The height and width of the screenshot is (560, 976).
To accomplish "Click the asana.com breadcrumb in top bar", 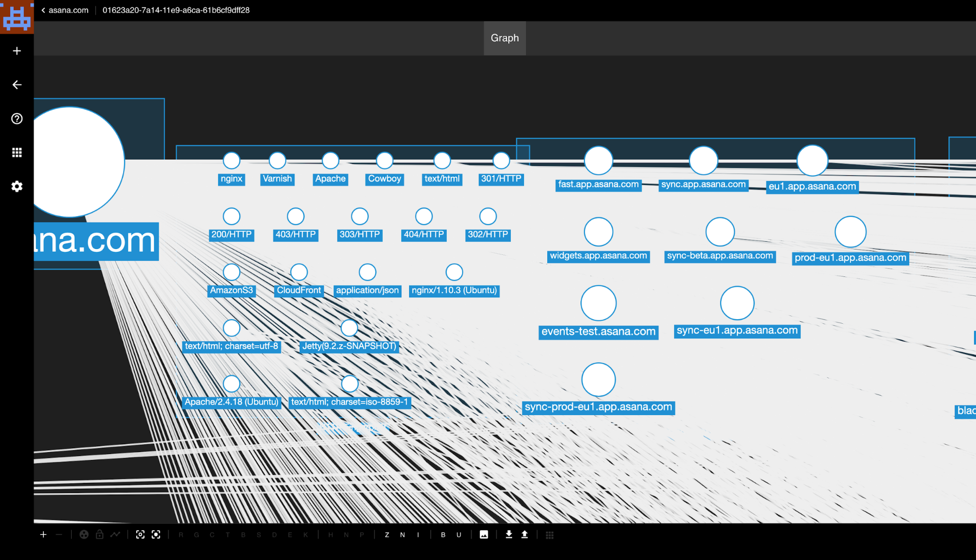I will coord(67,10).
